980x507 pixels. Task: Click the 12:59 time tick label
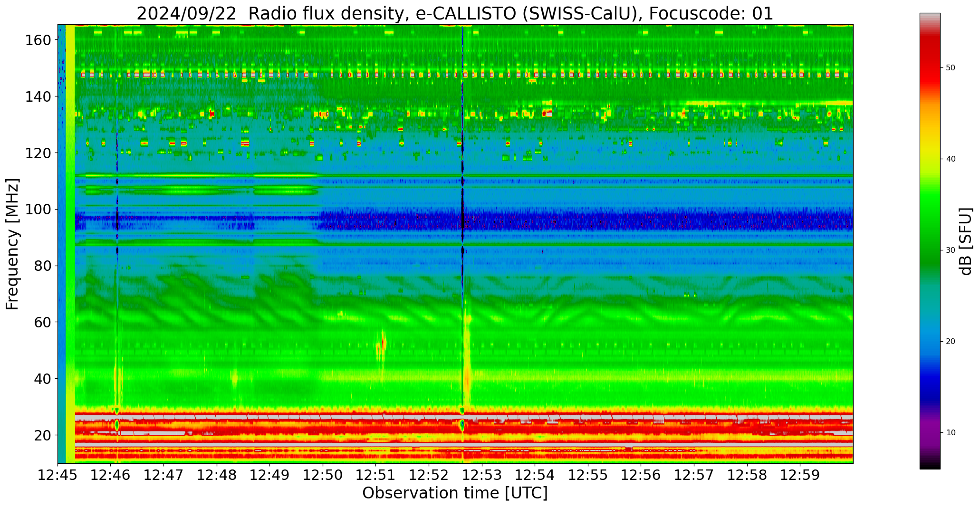pos(800,475)
